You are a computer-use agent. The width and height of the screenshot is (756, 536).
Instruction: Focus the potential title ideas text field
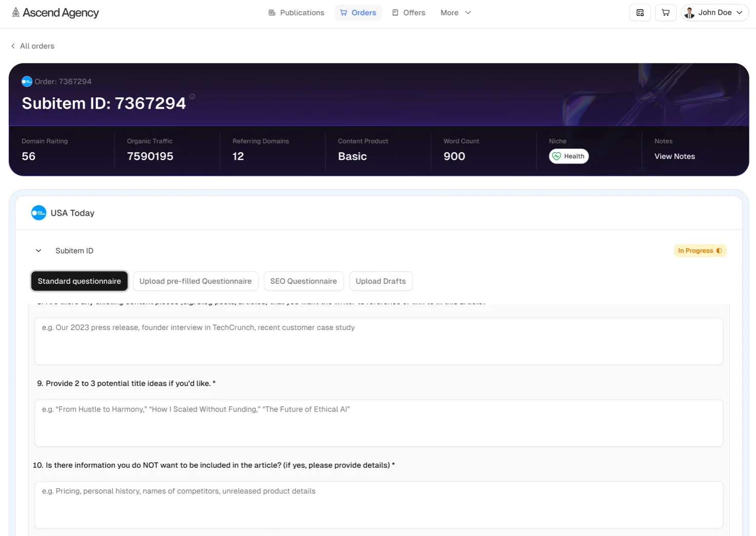pos(379,423)
